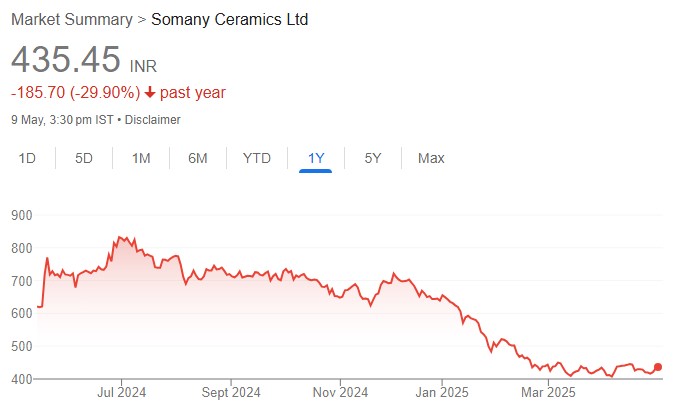Click the Jul 2024 axis label
This screenshot has height=406, width=677.
click(x=121, y=392)
